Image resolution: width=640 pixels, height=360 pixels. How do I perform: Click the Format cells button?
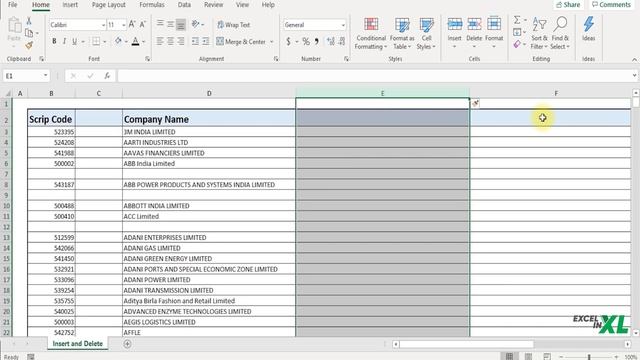[494, 33]
